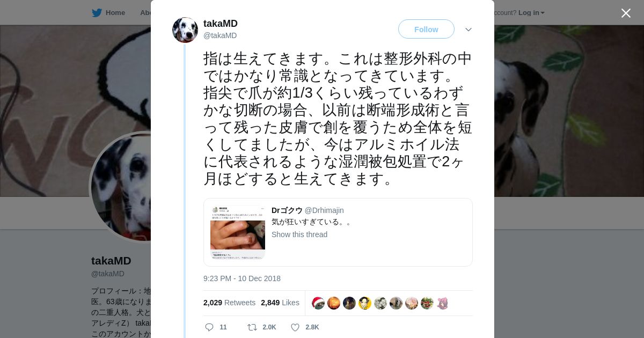Open the Log in dropdown

(531, 12)
